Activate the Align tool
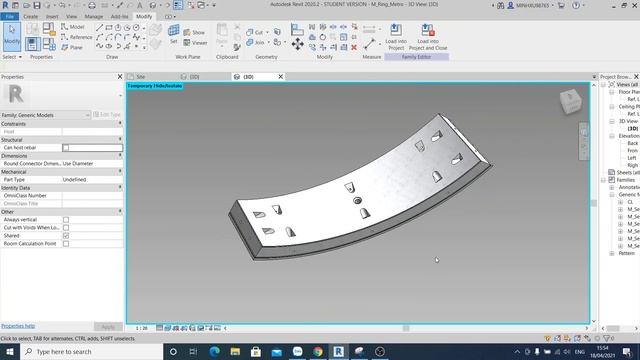This screenshot has height=360, width=640. (x=297, y=29)
